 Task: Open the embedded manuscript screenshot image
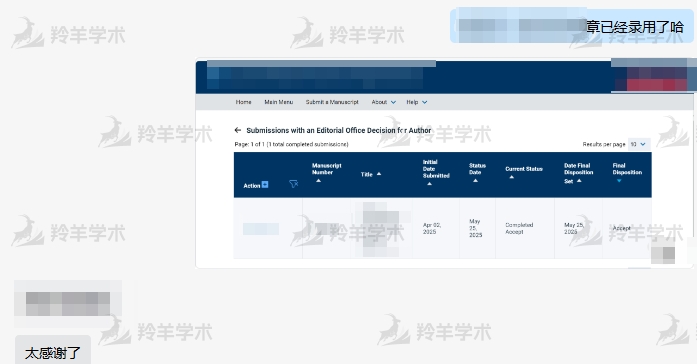pos(445,164)
